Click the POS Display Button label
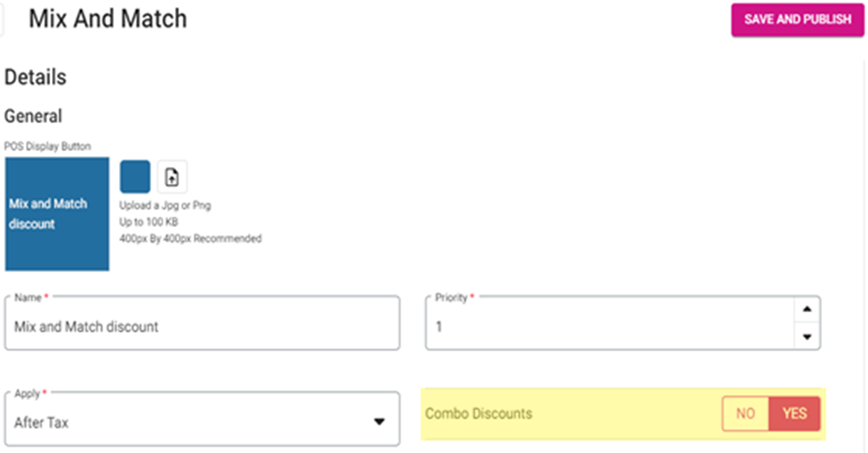 (48, 146)
